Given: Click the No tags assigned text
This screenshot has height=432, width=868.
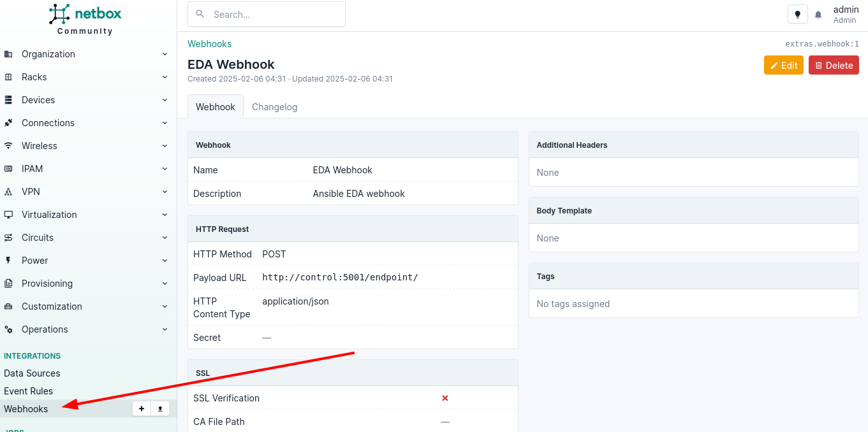Looking at the screenshot, I should click(573, 304).
